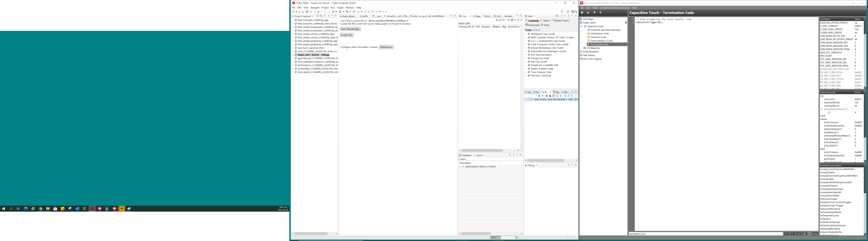Toggle the main_tirtos.c line 454 breakpoint checkbox
The width and height of the screenshot is (868, 241).
click(x=529, y=99)
